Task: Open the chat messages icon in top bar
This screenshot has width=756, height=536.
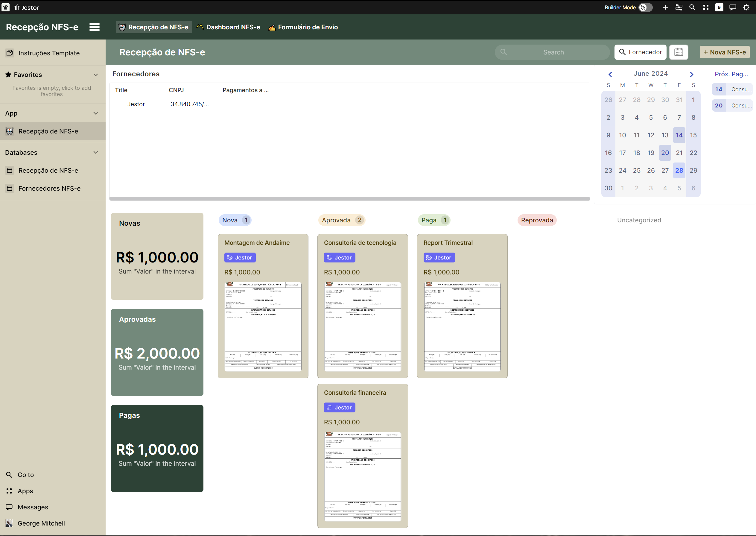Action: click(733, 7)
